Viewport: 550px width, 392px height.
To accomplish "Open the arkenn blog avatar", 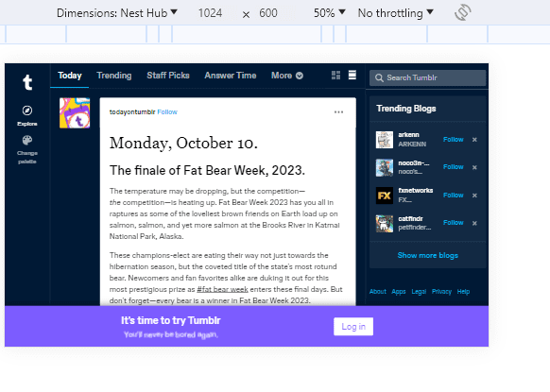I will point(385,140).
